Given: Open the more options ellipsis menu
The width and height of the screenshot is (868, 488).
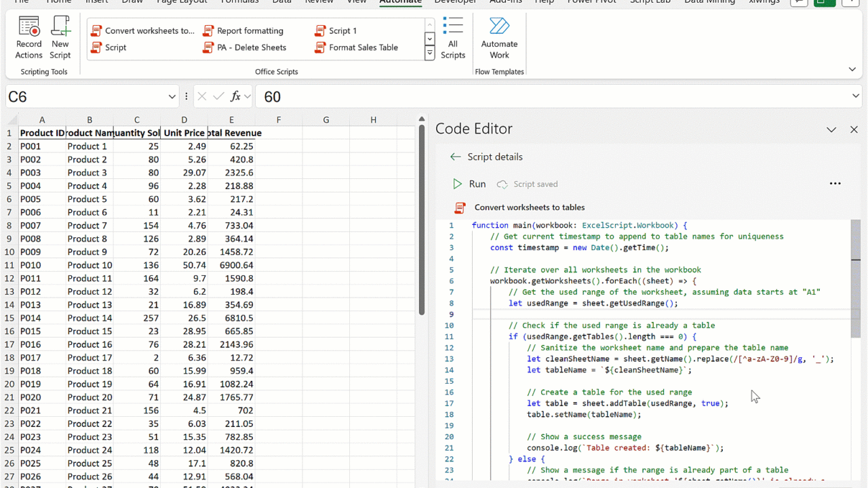Looking at the screenshot, I should 835,184.
